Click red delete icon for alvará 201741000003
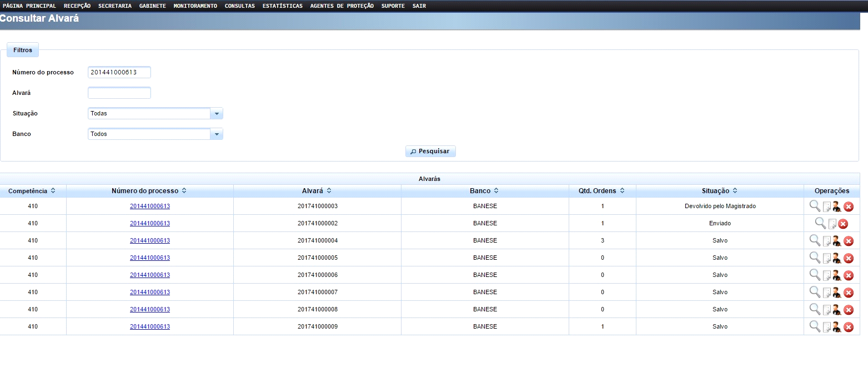868x378 pixels. coord(849,206)
